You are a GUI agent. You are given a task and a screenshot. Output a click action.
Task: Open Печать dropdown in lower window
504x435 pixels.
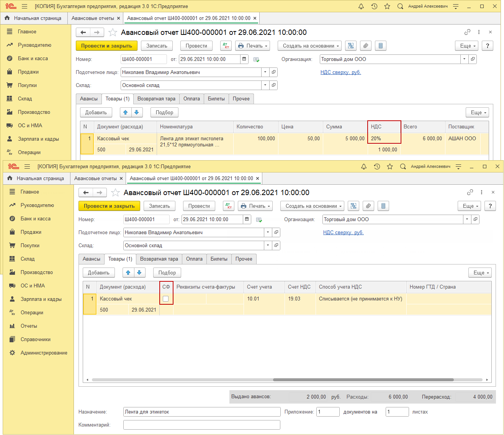(255, 206)
